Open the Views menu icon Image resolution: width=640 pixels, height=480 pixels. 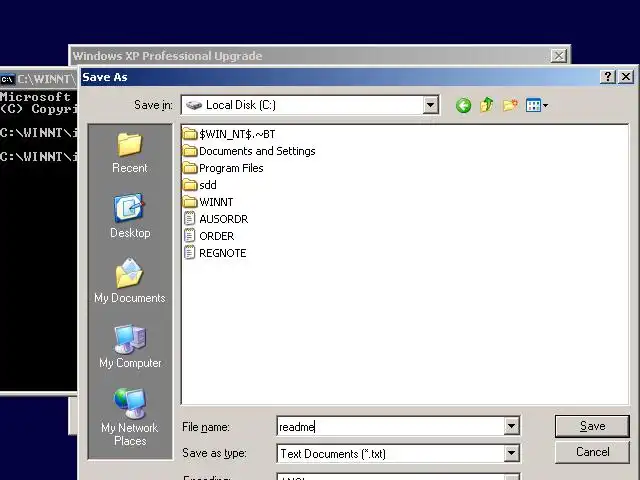click(x=537, y=106)
